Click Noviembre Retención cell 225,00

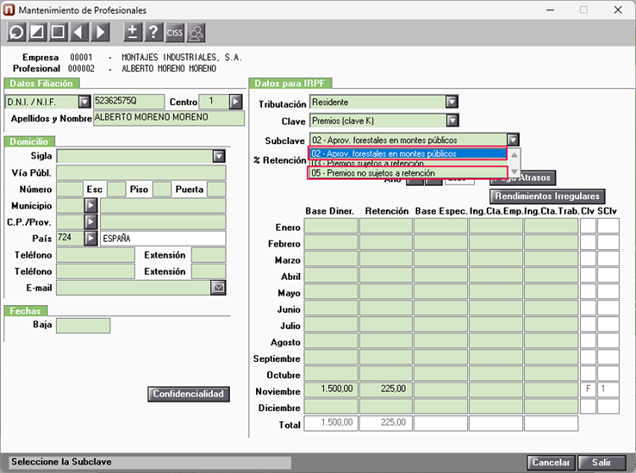386,389
